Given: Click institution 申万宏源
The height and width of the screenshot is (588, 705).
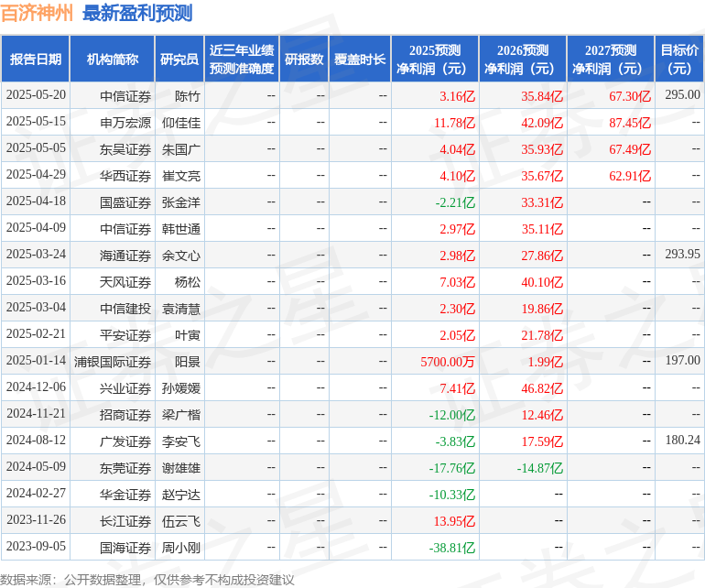Looking at the screenshot, I should click(125, 123).
